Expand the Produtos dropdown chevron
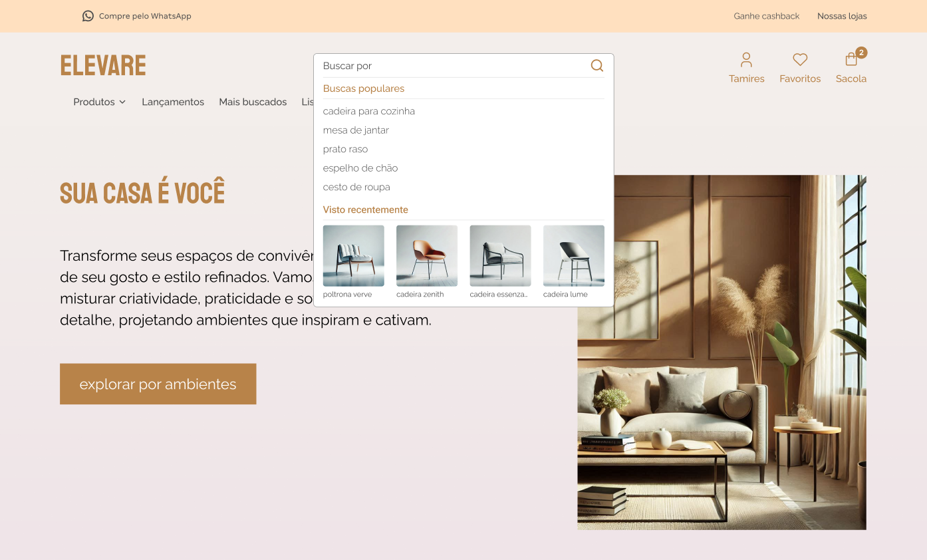The width and height of the screenshot is (927, 560). point(122,102)
